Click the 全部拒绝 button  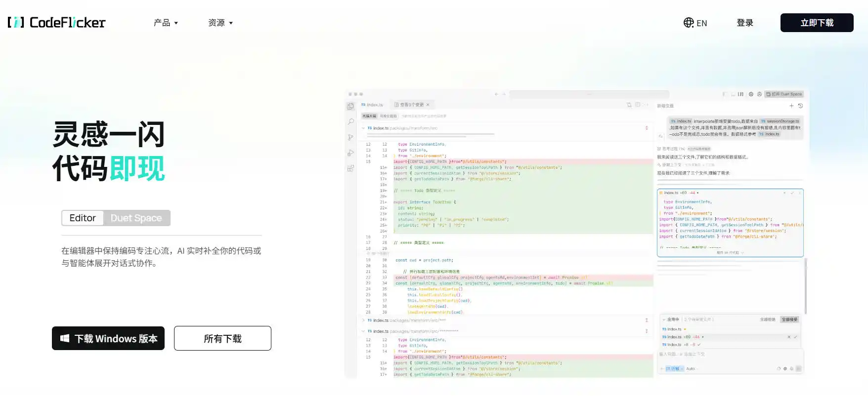coord(768,319)
